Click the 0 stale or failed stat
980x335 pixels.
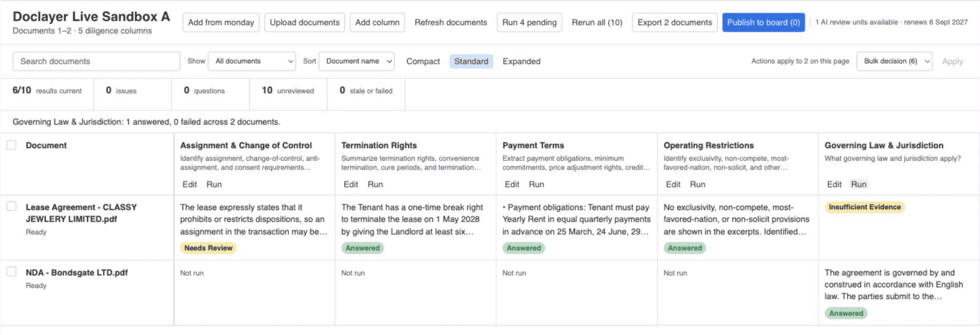366,90
